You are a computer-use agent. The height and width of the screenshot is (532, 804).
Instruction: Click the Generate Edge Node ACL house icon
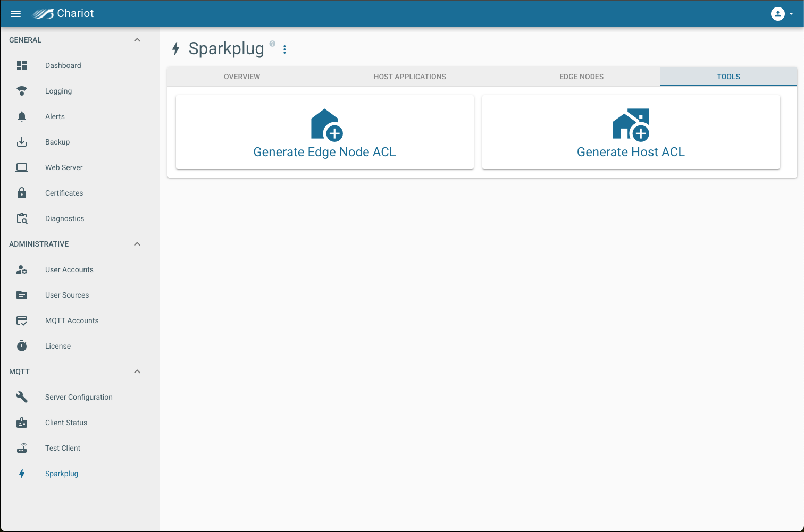click(x=326, y=125)
